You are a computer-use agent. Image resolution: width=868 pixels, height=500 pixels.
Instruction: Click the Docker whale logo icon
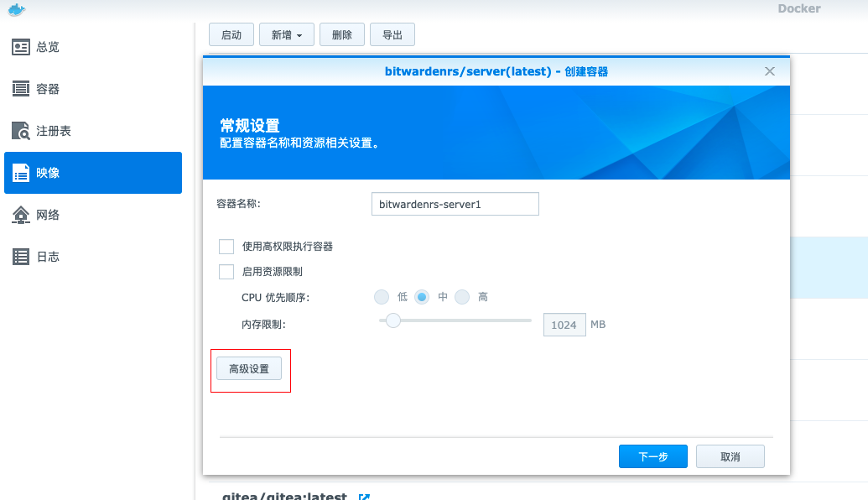click(17, 9)
